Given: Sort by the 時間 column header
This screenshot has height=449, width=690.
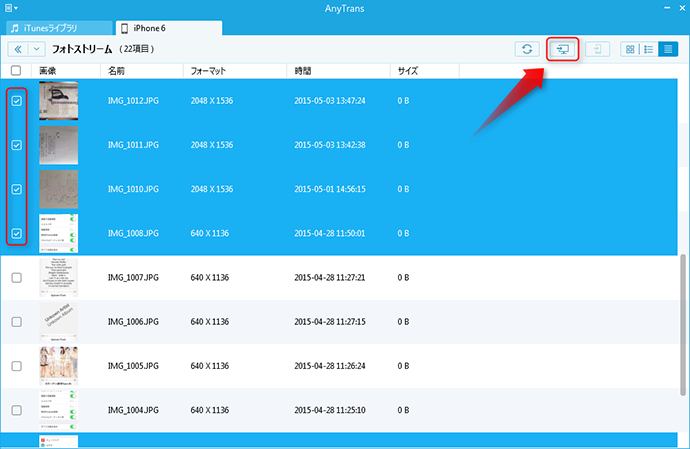Looking at the screenshot, I should pos(303,70).
